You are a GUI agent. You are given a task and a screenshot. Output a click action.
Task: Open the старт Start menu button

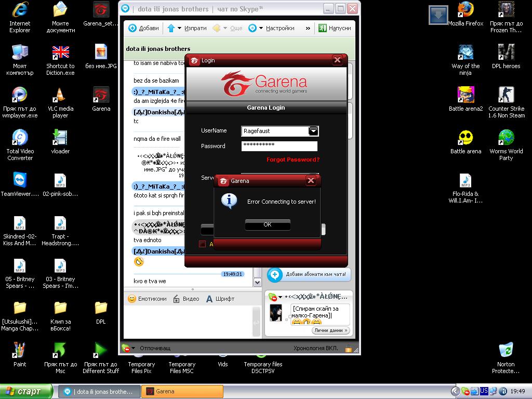26,391
